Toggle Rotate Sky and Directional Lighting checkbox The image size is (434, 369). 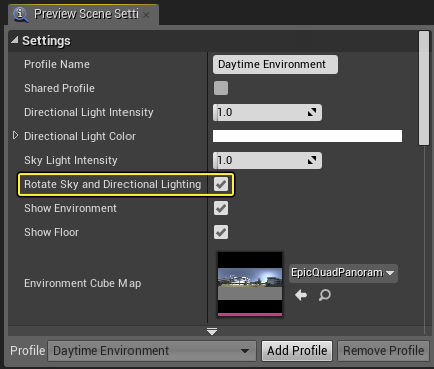221,184
